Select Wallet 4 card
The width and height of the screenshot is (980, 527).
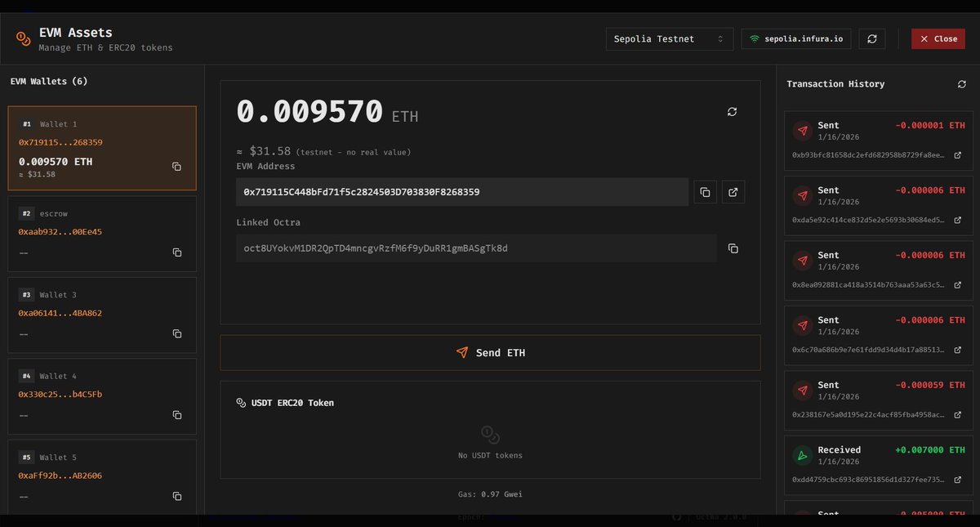click(102, 396)
